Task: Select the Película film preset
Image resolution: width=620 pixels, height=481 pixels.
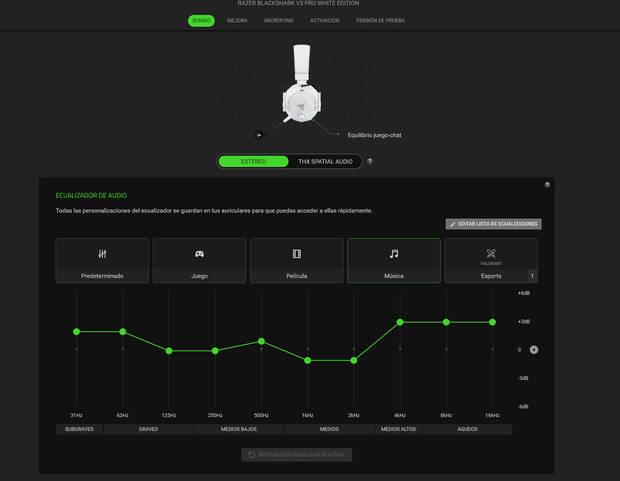Action: (x=296, y=254)
